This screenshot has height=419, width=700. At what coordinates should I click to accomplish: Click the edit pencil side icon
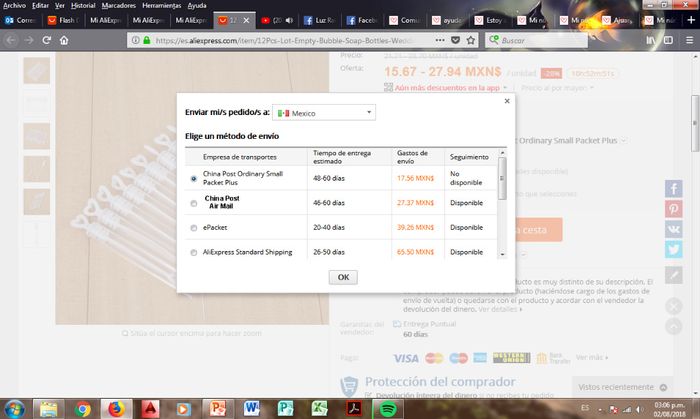pos(674,275)
